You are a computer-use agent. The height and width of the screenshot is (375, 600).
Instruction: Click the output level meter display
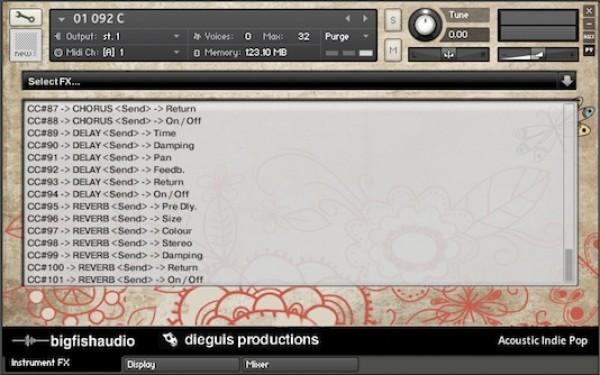tap(538, 25)
